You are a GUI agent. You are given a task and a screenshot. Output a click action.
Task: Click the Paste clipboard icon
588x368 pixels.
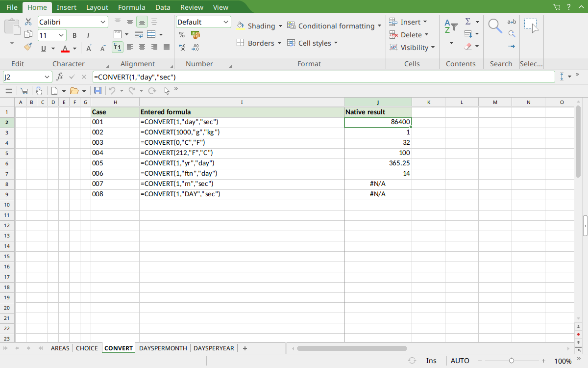coord(12,26)
